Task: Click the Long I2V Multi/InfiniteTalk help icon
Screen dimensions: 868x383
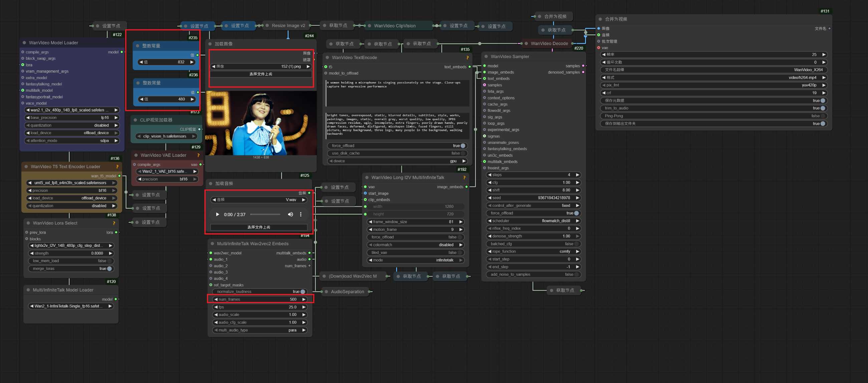Action: [x=464, y=177]
